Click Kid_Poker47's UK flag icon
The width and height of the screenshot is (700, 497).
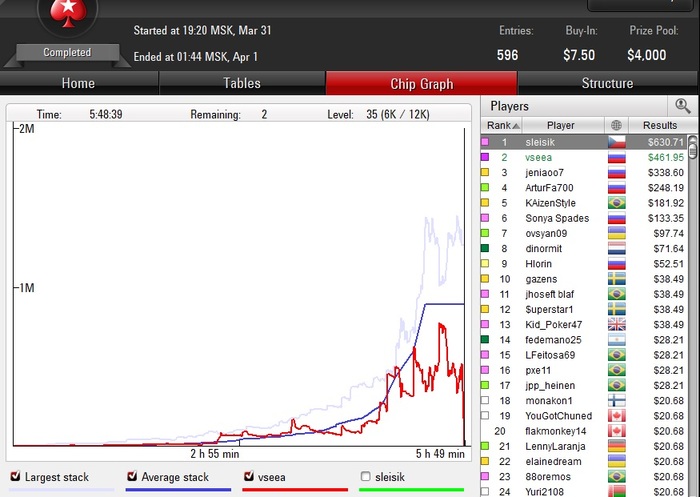617,324
